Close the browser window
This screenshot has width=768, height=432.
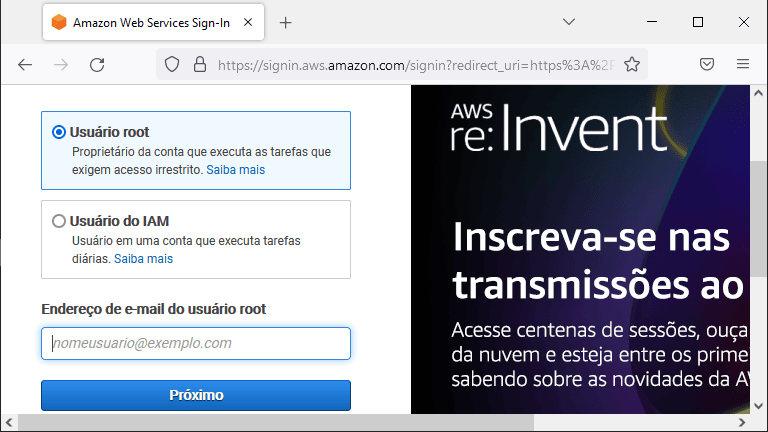coord(744,22)
